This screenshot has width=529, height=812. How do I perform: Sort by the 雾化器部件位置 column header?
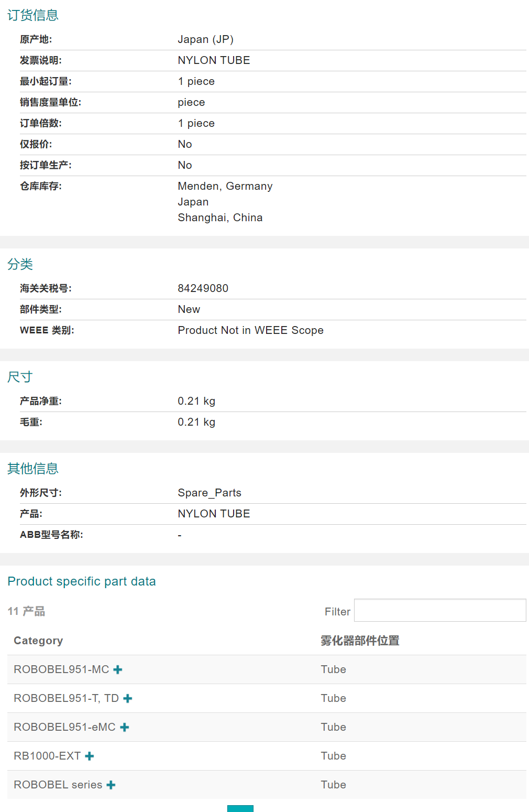pos(360,641)
